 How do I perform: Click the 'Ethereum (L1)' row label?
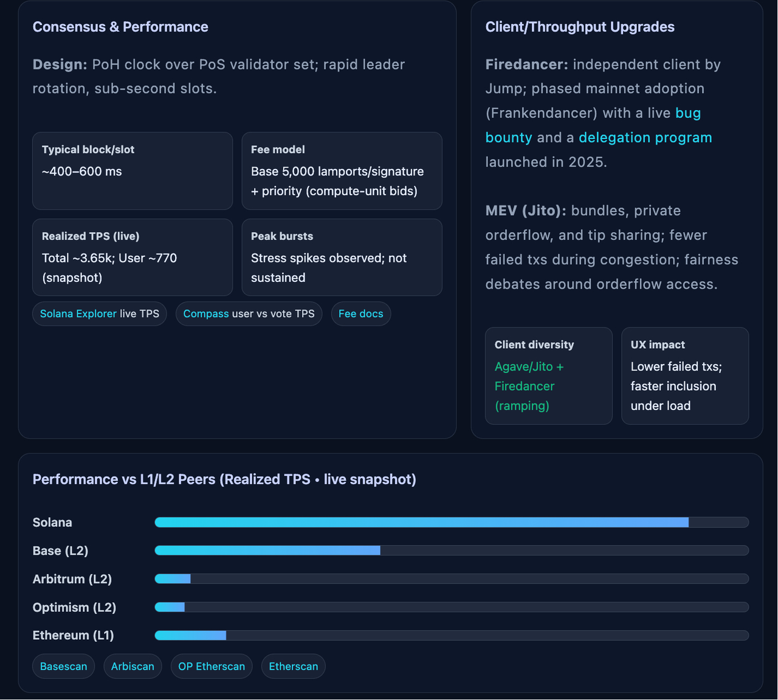click(x=74, y=636)
